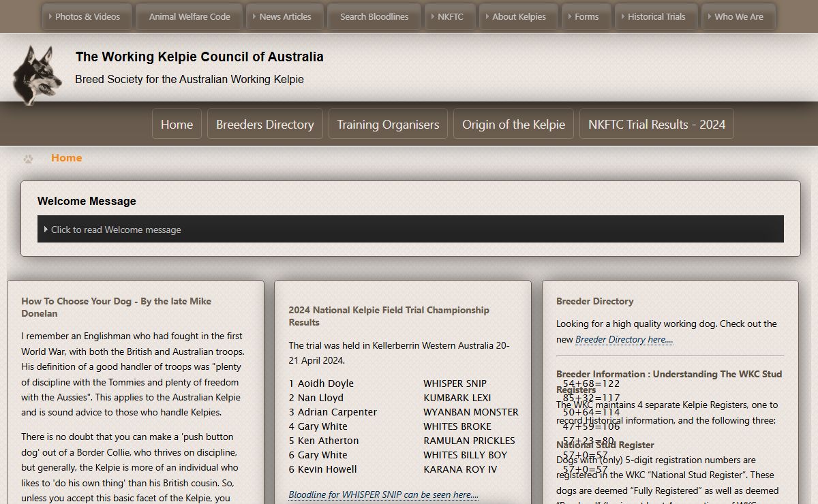This screenshot has height=504, width=818.
Task: Expand the Click to read Welcome message bar
Action: pos(410,230)
